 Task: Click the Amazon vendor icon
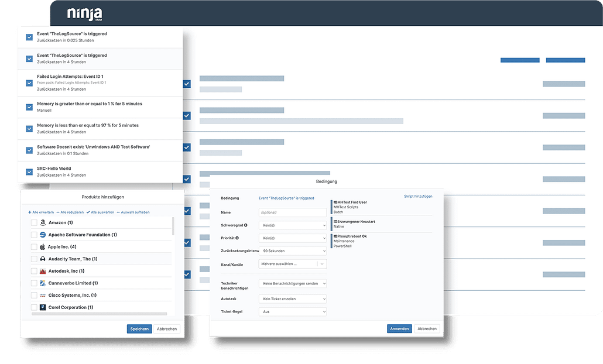click(43, 222)
